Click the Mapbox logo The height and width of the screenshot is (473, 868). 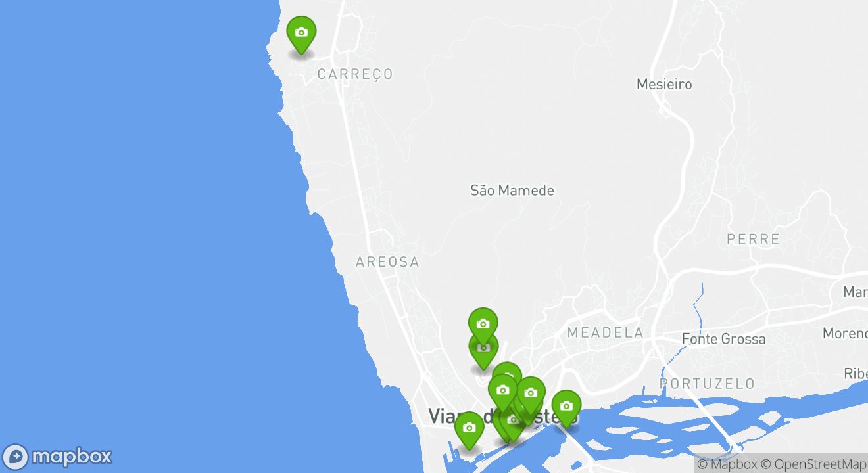click(x=58, y=457)
